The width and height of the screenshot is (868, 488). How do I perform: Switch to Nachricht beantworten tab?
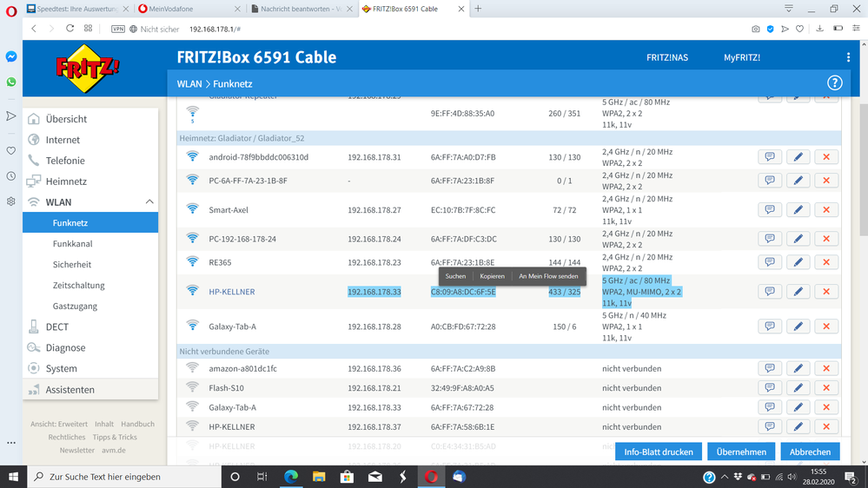coord(301,9)
